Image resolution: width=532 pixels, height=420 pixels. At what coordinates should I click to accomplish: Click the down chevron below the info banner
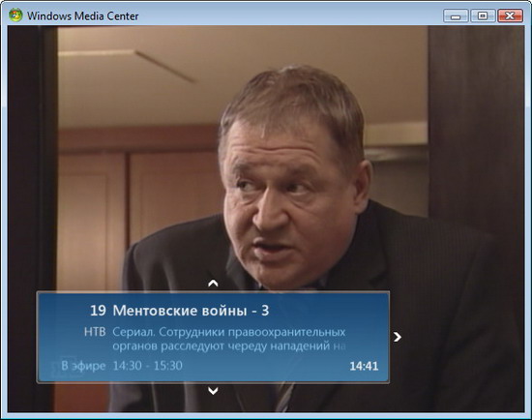tap(213, 391)
